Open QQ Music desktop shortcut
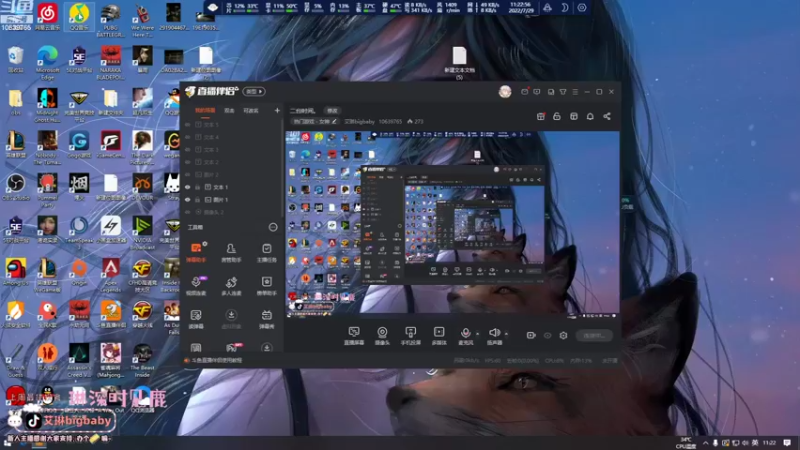The image size is (800, 450). click(79, 16)
